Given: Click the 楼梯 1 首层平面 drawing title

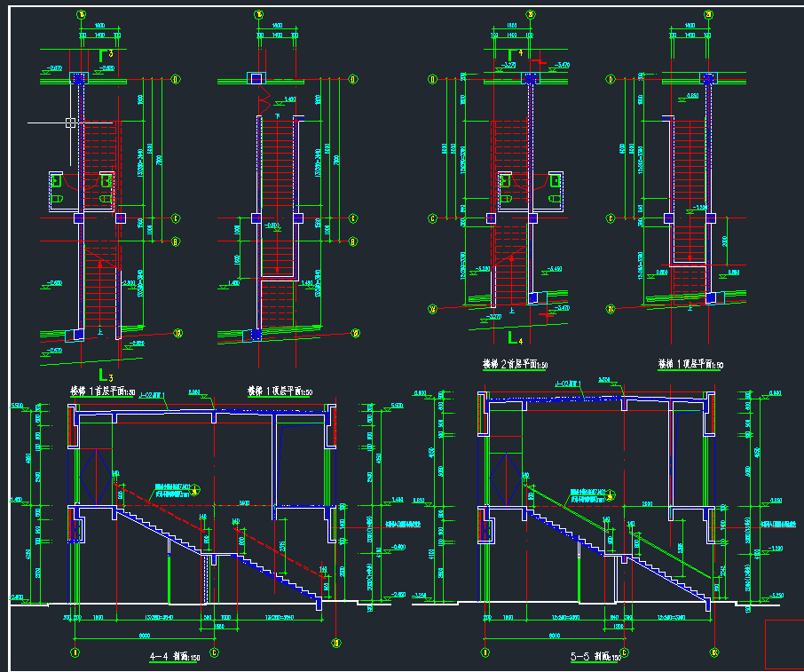Looking at the screenshot, I should [103, 391].
